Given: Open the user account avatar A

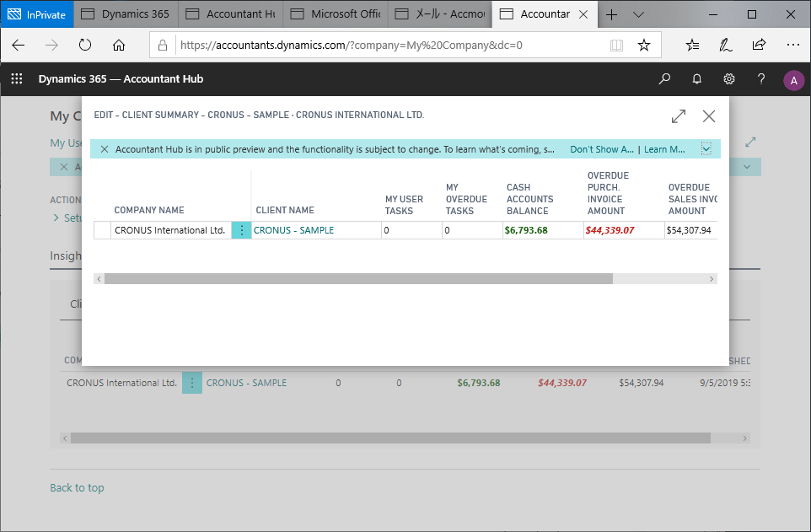Looking at the screenshot, I should click(x=793, y=80).
